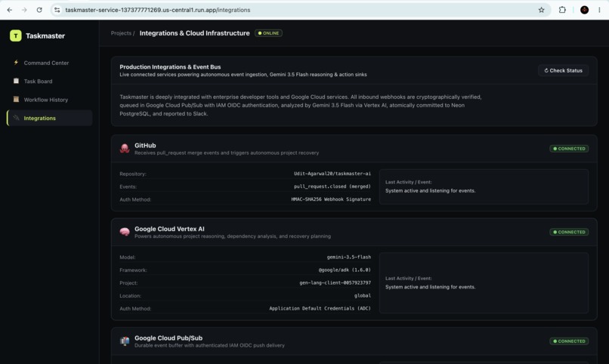The image size is (609, 364).
Task: Click Application Default Credentials (ADC) value
Action: coord(320,308)
